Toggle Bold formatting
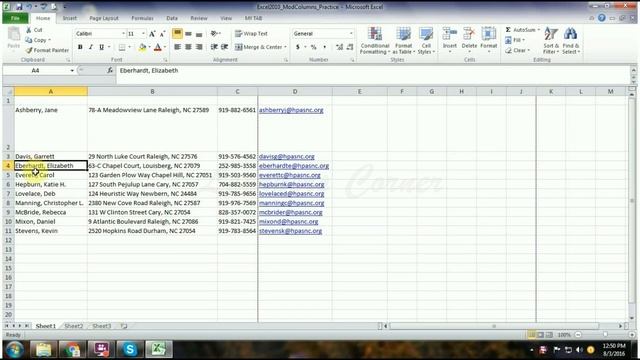 (80, 47)
